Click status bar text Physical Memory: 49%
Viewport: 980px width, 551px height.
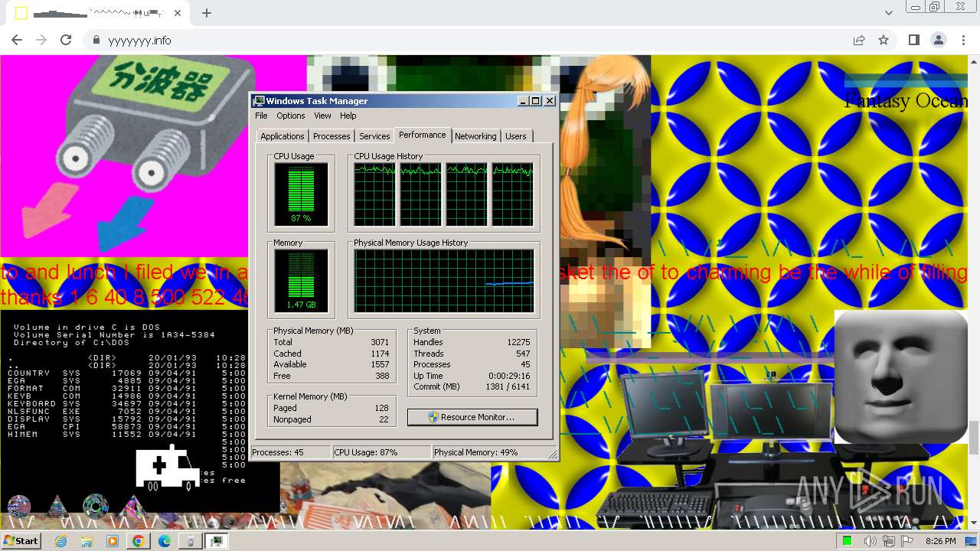pyautogui.click(x=476, y=452)
